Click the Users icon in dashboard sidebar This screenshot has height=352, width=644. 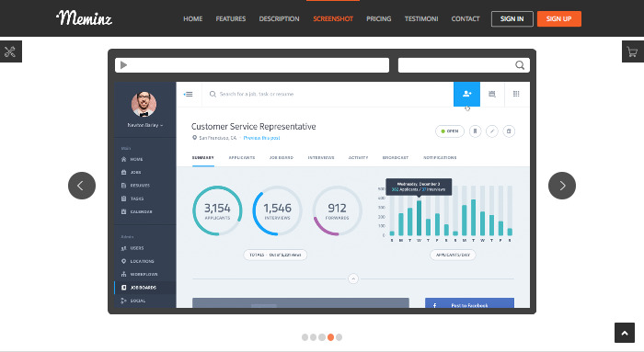pyautogui.click(x=123, y=248)
